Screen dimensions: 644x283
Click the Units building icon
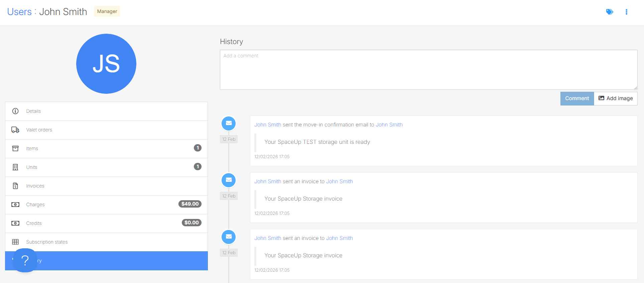(15, 167)
